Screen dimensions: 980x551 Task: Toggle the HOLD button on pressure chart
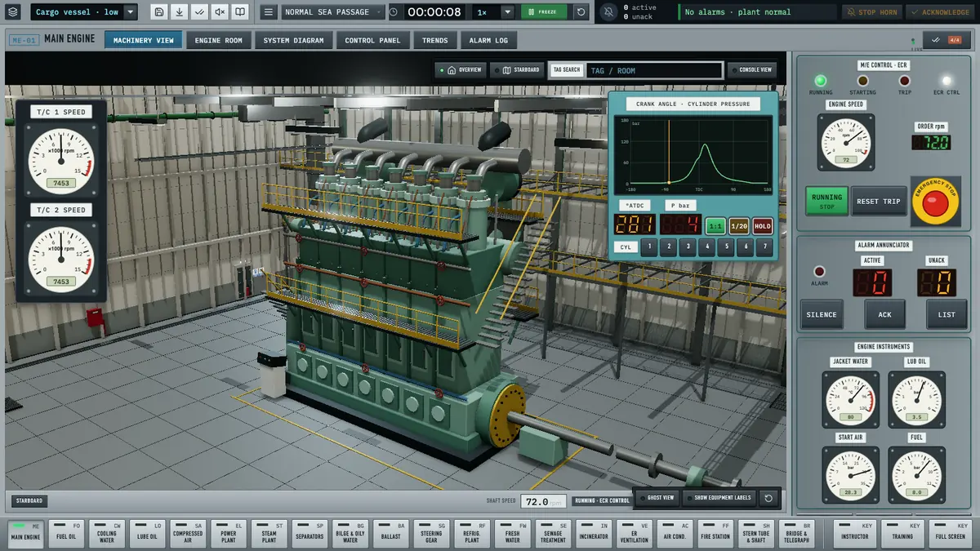(763, 226)
